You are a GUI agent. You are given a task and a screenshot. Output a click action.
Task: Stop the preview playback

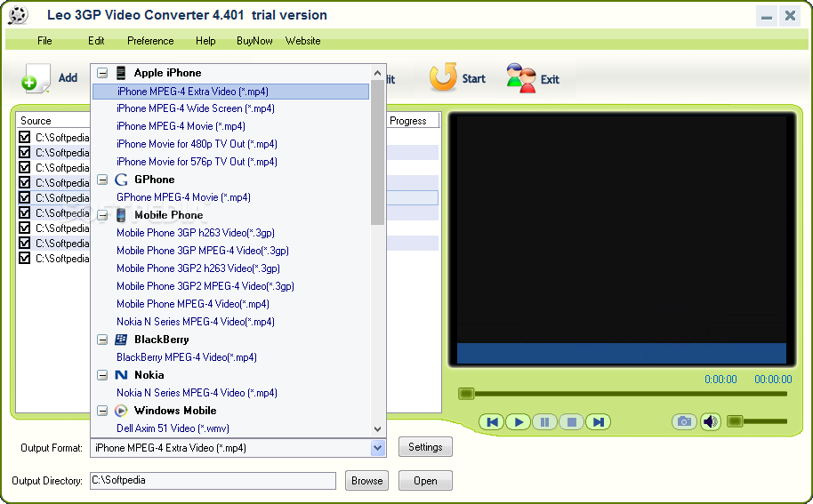571,422
